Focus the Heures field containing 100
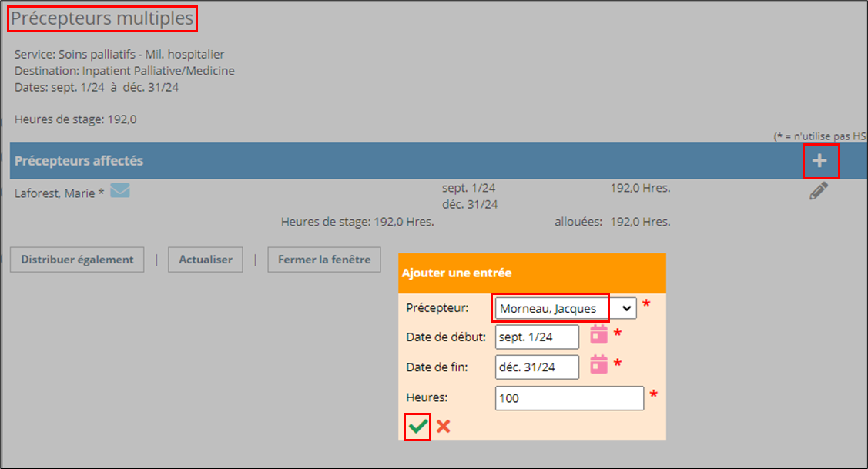The image size is (868, 469). (x=569, y=398)
